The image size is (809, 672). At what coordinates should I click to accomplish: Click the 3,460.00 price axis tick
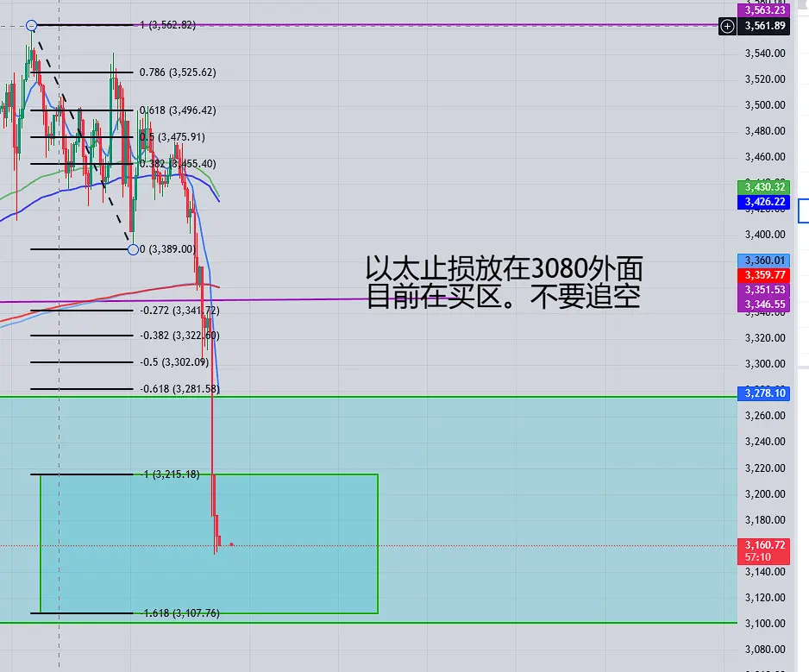765,156
